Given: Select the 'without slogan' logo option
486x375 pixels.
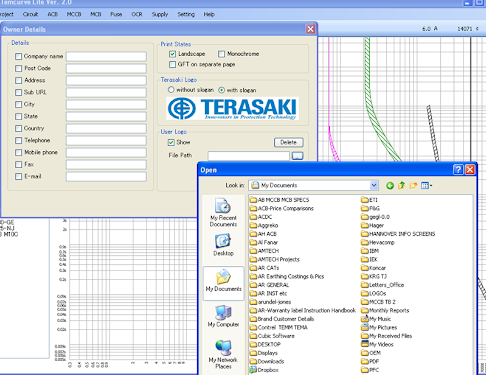Looking at the screenshot, I should (x=171, y=90).
